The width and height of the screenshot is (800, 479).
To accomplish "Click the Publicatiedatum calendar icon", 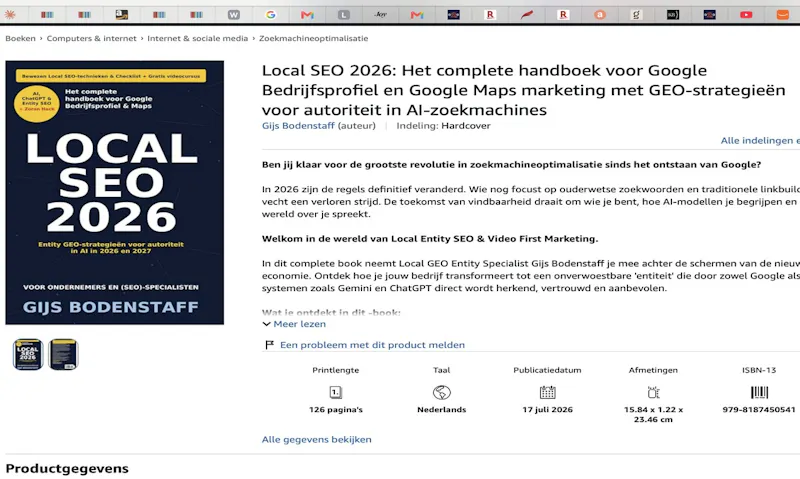I will pyautogui.click(x=547, y=392).
